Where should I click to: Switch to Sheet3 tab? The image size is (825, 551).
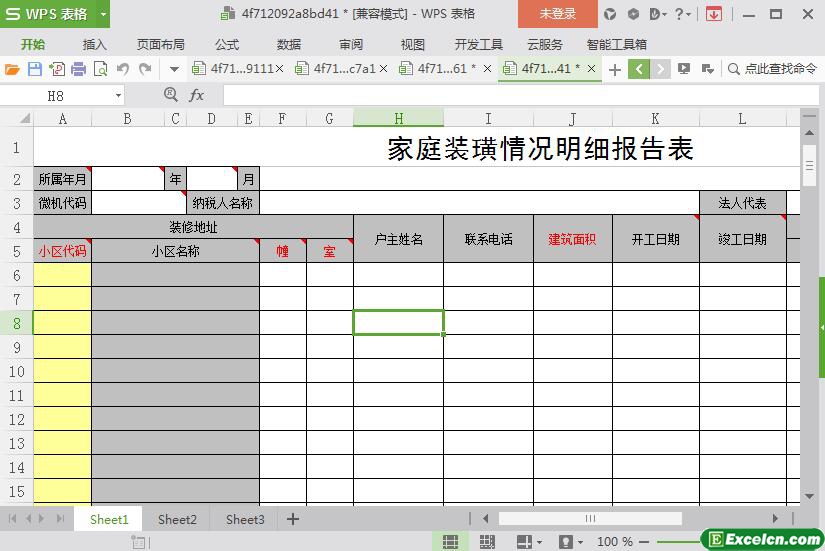point(245,519)
